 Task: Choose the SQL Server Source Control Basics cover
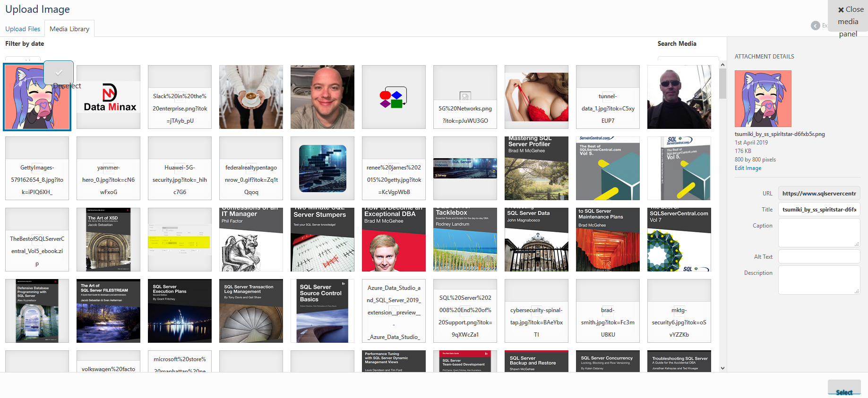pos(323,311)
